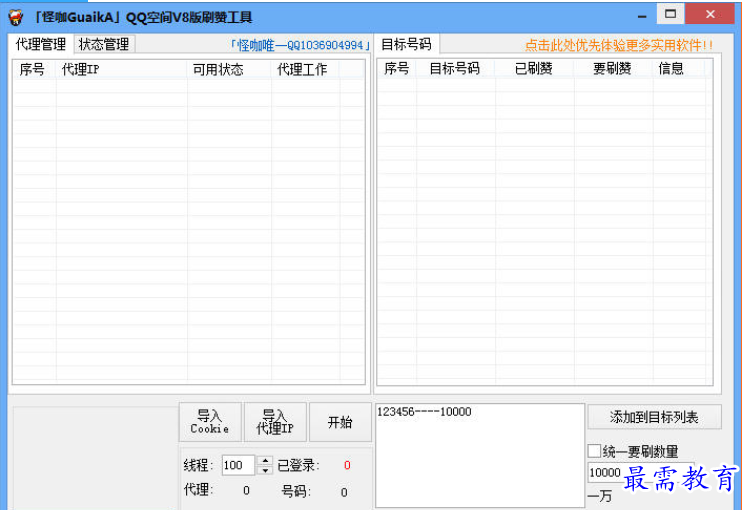Increase the 线程 count with up arrow
Image resolution: width=745 pixels, height=510 pixels.
[x=265, y=460]
